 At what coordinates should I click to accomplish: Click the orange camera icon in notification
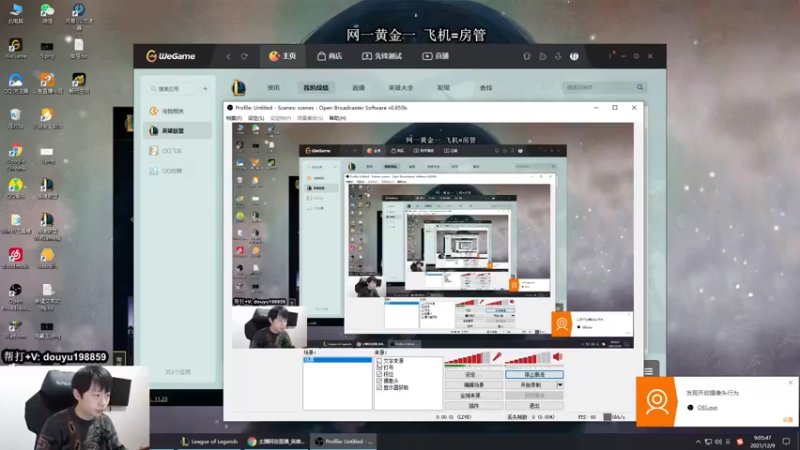pyautogui.click(x=656, y=402)
